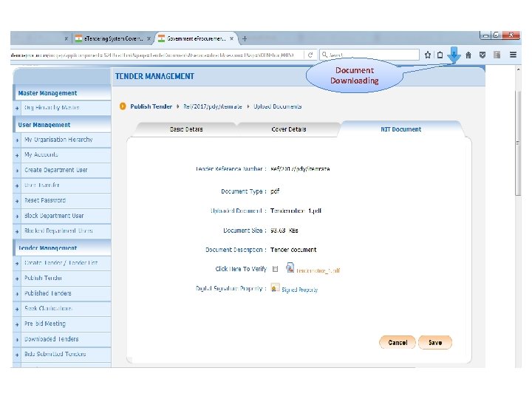Click the Pocket shield icon

click(x=482, y=55)
